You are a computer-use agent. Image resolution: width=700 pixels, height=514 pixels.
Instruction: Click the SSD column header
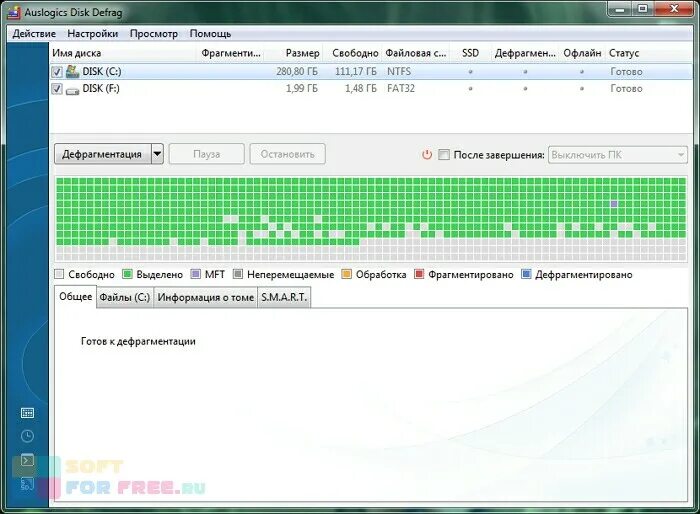click(470, 53)
